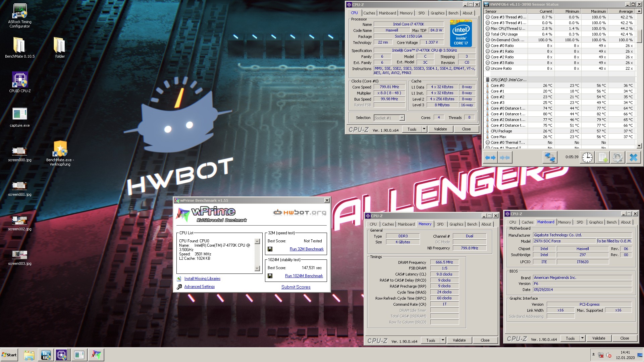Click HWiNFO blue X close sensors icon
This screenshot has width=644, height=362.
pos(633,157)
